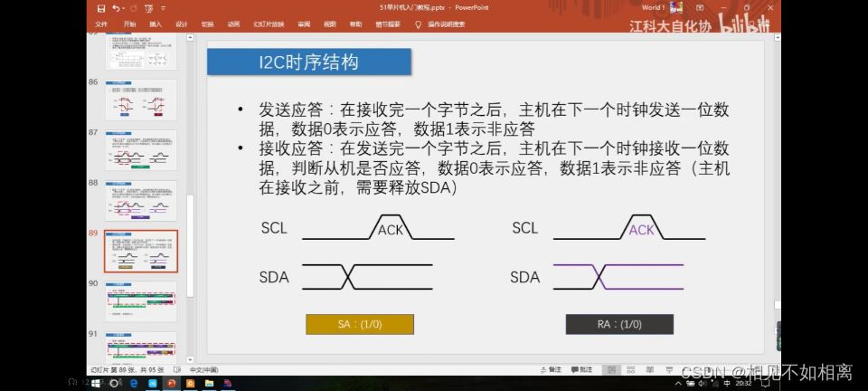Click the 20:32 clock on the taskbar
868x391 pixels.
tap(743, 383)
